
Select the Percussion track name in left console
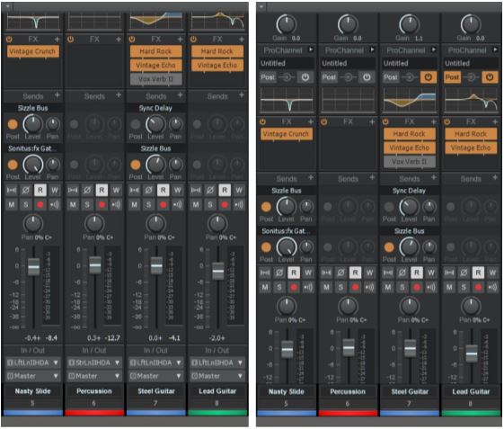point(94,391)
